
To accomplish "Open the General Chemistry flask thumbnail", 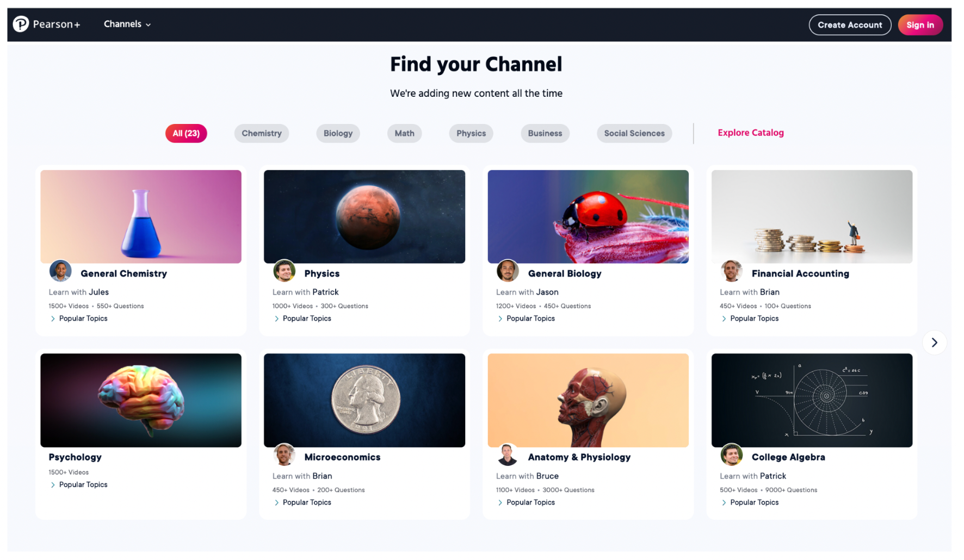I will (141, 217).
